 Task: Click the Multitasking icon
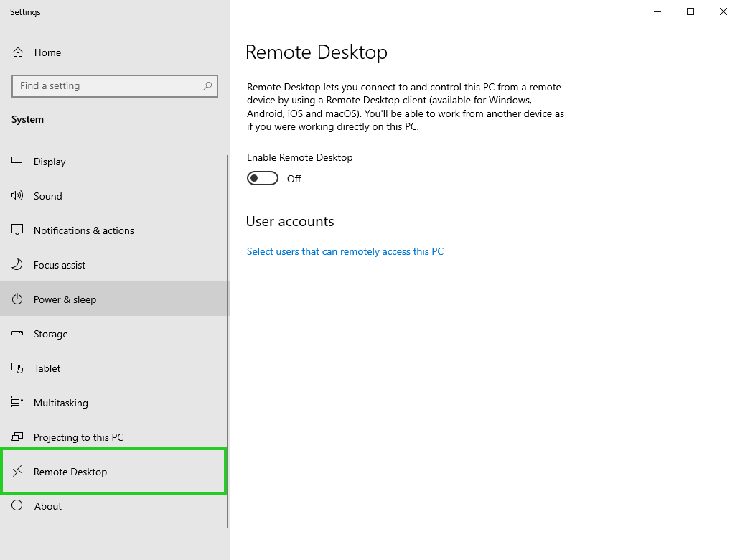point(17,402)
